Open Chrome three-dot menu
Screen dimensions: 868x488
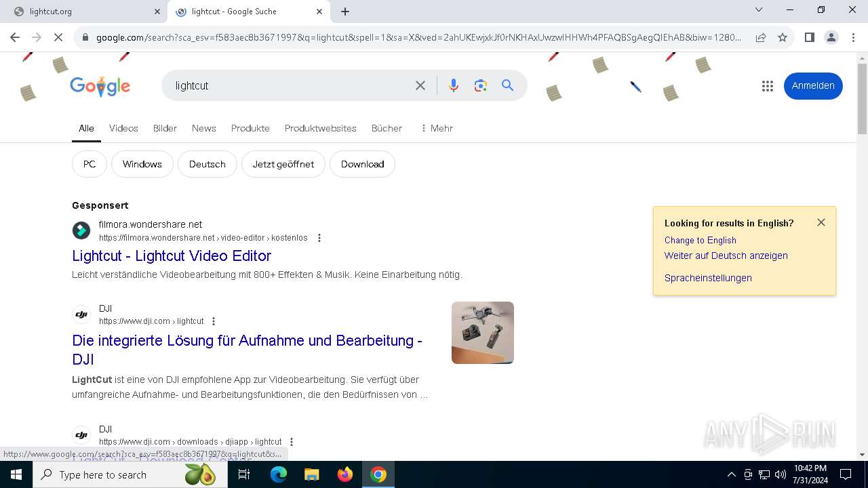pyautogui.click(x=853, y=37)
